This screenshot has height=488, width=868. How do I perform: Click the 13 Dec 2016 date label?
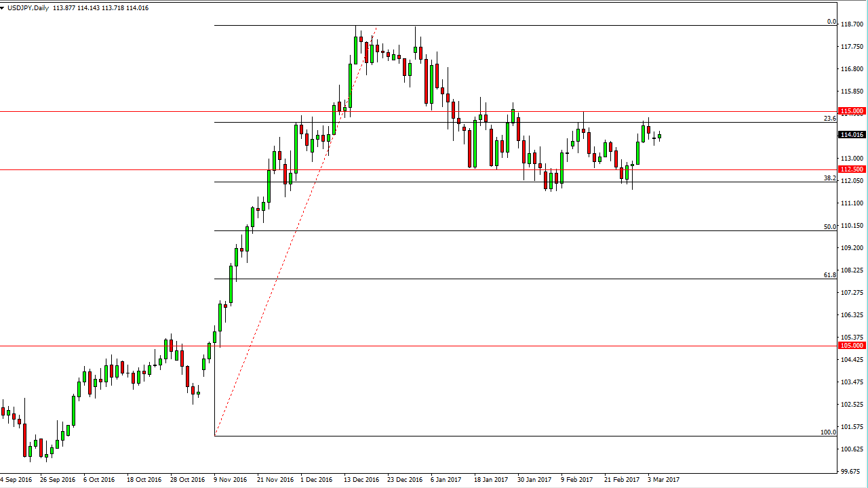click(x=361, y=480)
